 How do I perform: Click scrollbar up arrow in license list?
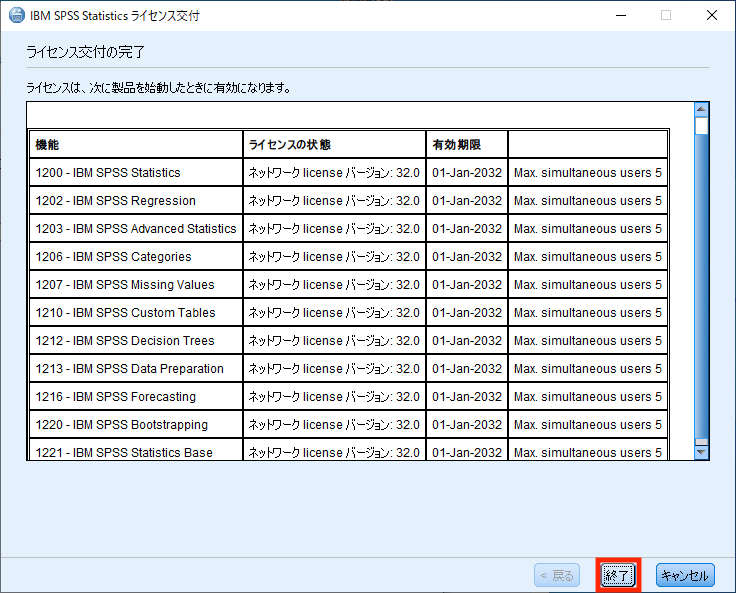[x=701, y=109]
